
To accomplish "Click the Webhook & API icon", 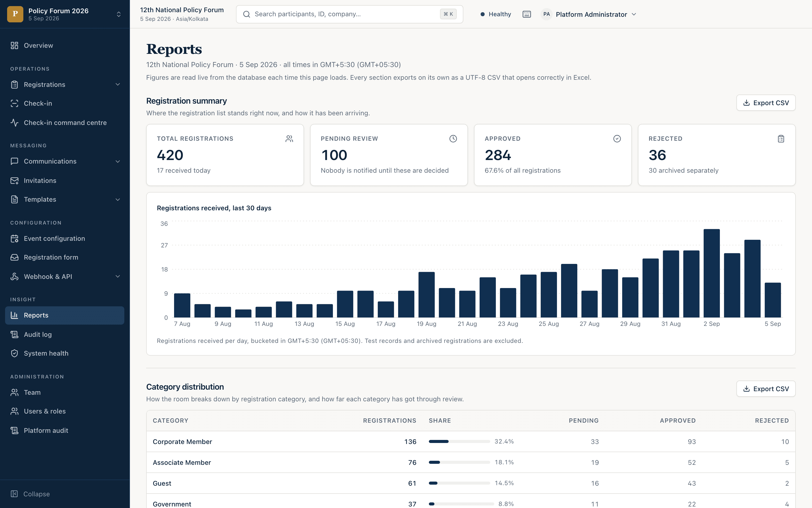I will click(x=14, y=277).
